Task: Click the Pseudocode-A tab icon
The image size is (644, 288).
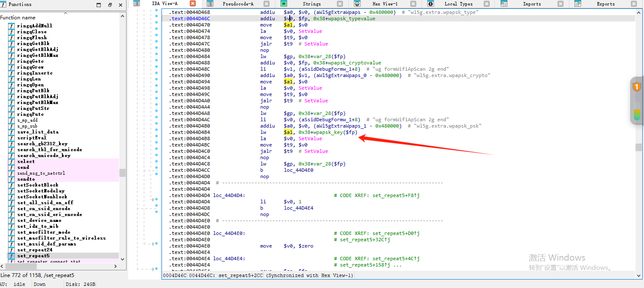Action: point(210,4)
